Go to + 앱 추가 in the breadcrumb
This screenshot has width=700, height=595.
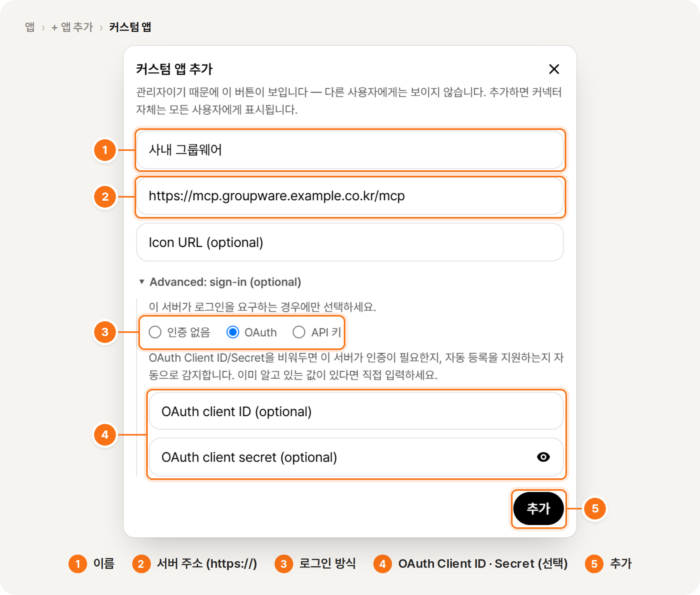click(x=72, y=27)
